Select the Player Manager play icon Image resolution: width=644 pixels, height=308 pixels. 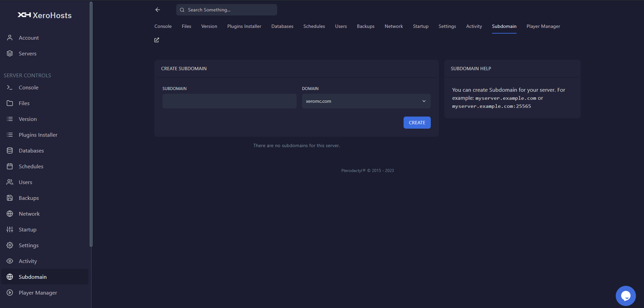[10, 293]
